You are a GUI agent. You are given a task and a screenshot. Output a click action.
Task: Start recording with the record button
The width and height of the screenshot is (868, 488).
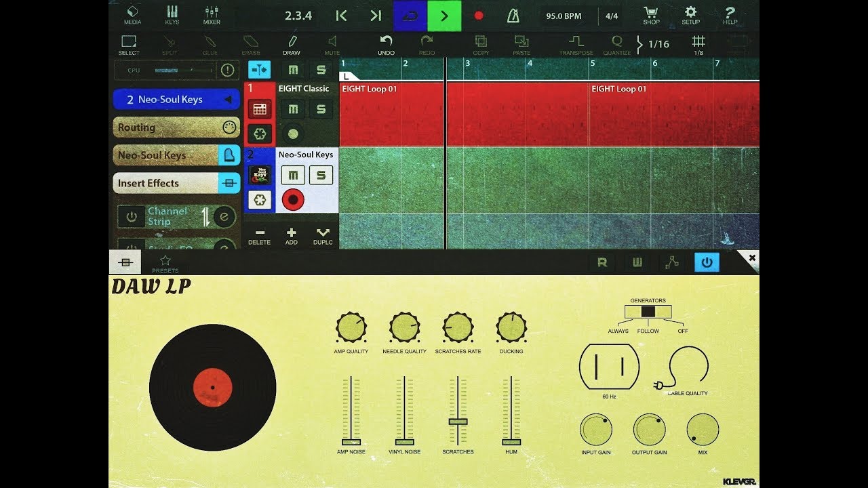[479, 16]
